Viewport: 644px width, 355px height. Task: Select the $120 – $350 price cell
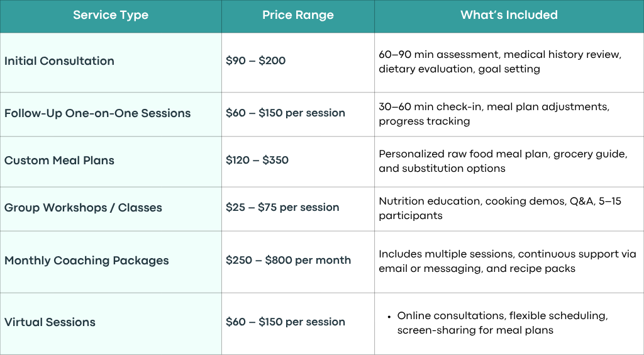pos(297,162)
